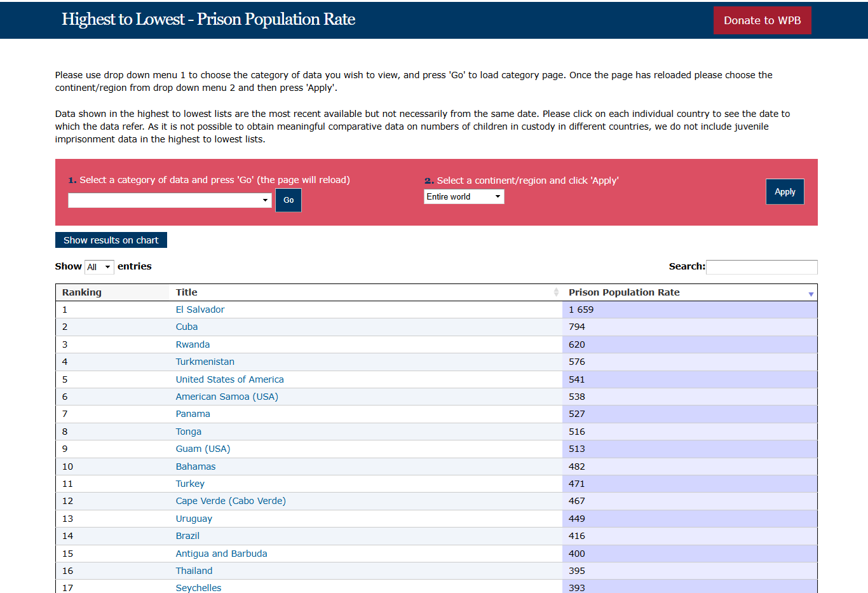Click the Highest to Lowest page title
The width and height of the screenshot is (868, 593).
(x=208, y=19)
